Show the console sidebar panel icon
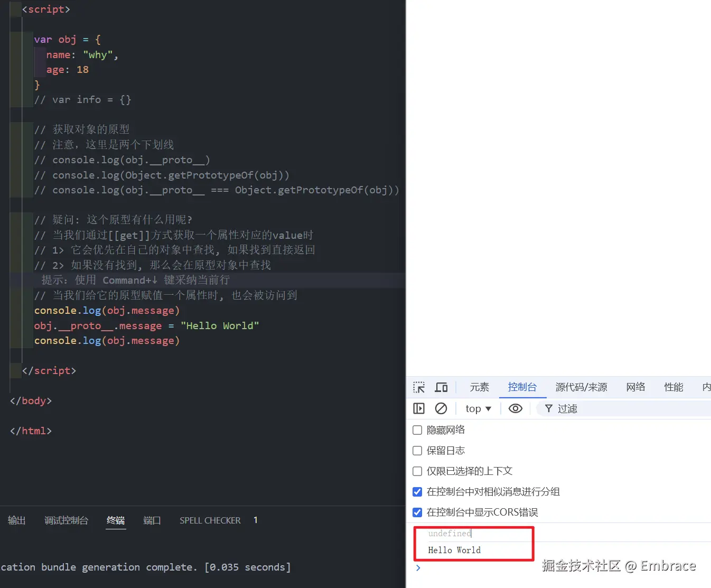The image size is (711, 588). tap(419, 408)
